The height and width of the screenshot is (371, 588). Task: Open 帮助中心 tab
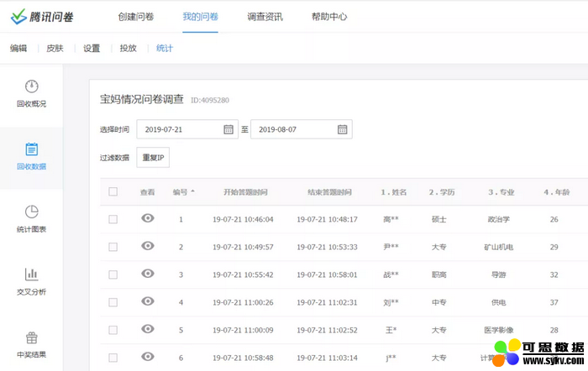(x=329, y=17)
